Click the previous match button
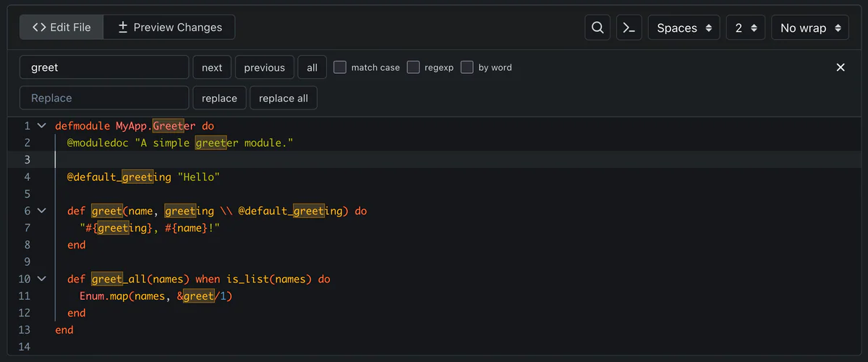Screen dimensions: 868x362 264,67
